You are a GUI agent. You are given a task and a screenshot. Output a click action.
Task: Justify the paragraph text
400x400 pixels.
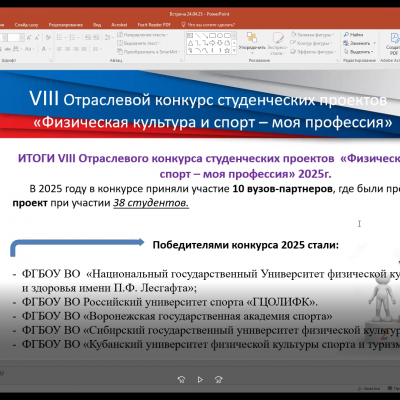pyautogui.click(x=84, y=49)
